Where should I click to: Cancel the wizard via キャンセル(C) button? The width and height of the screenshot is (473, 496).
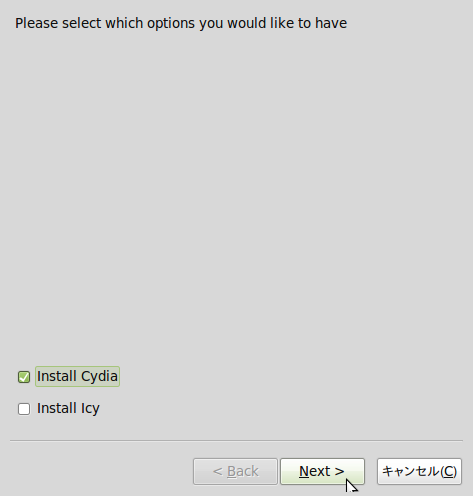pyautogui.click(x=419, y=471)
